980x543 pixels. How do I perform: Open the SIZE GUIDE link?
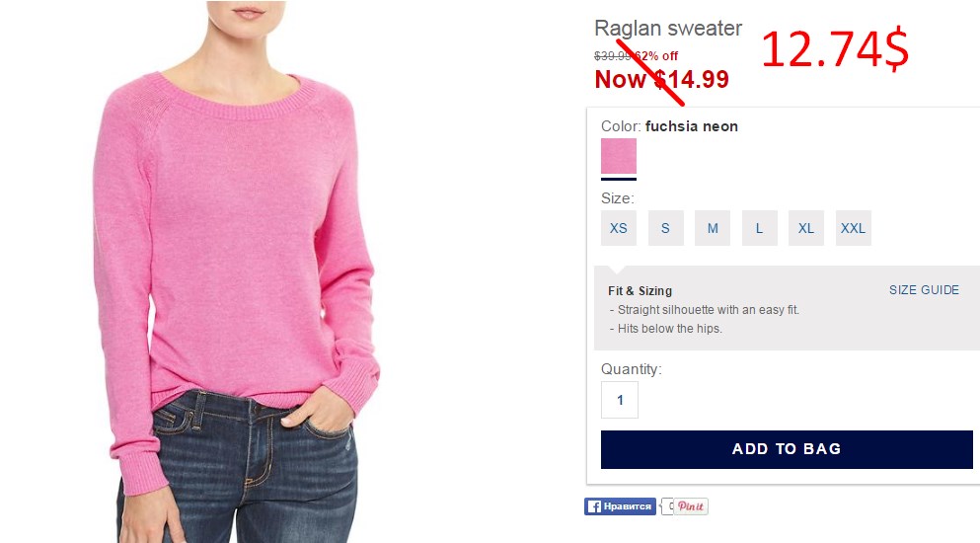pyautogui.click(x=924, y=289)
